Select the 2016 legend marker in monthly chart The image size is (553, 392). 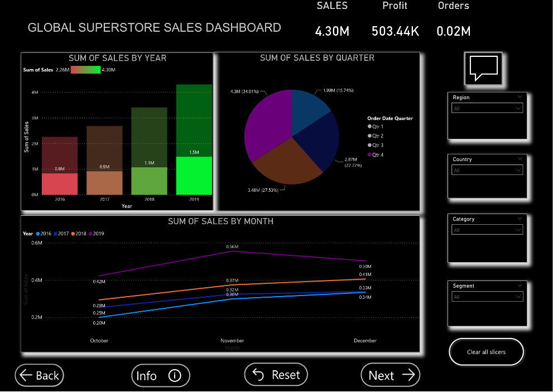(38, 234)
